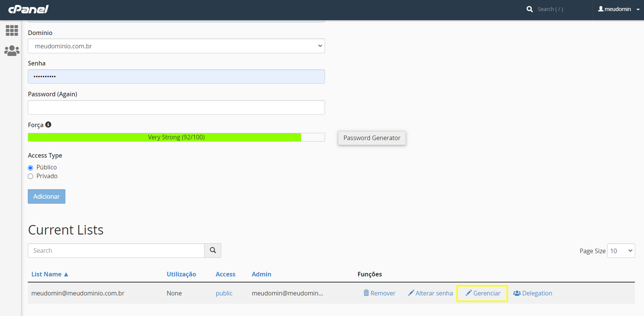The height and width of the screenshot is (316, 644).
Task: Sort by the Utilização column
Action: point(181,274)
